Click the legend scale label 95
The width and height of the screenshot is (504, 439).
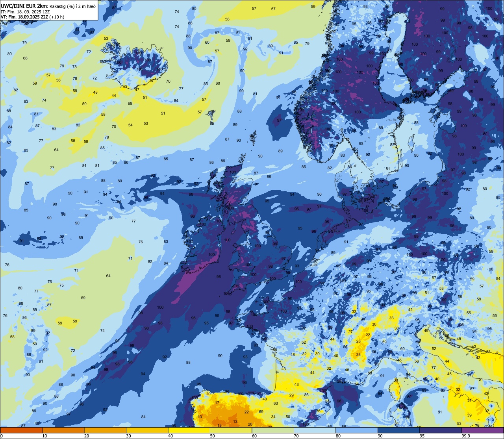point(423,436)
